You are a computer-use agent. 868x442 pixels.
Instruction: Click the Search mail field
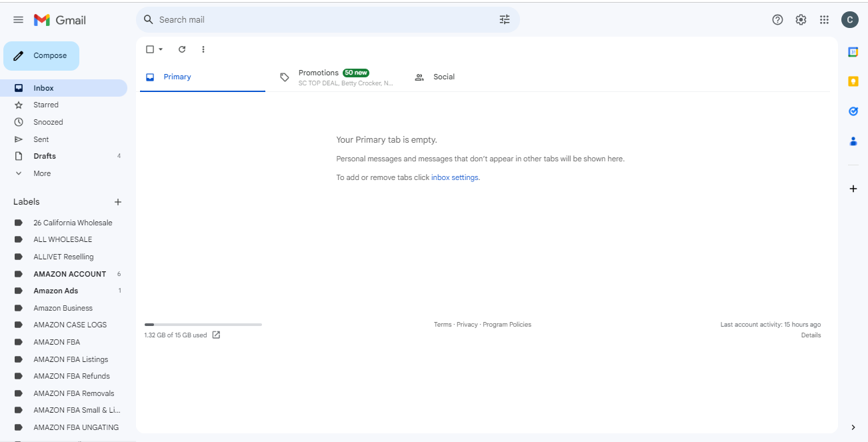coord(327,19)
